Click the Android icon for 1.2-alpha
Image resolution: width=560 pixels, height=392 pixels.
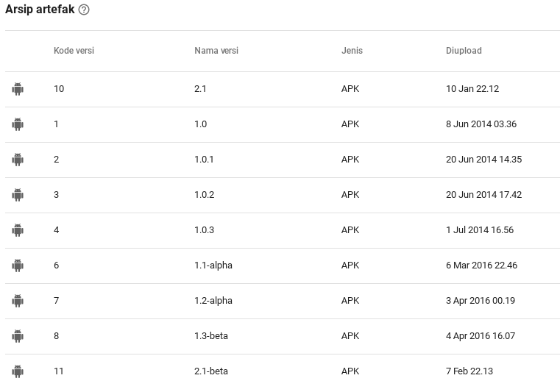18,301
